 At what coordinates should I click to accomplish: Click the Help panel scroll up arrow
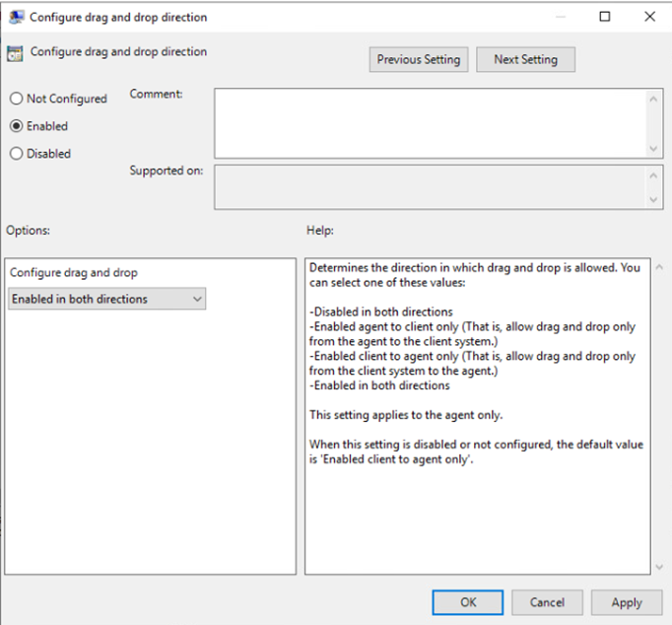[x=658, y=268]
